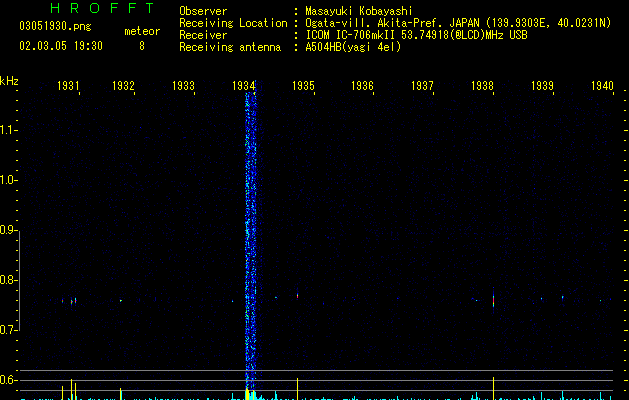Click the yellow amplitude spike just before 1935
The height and width of the screenshot is (400, 629).
click(x=297, y=388)
